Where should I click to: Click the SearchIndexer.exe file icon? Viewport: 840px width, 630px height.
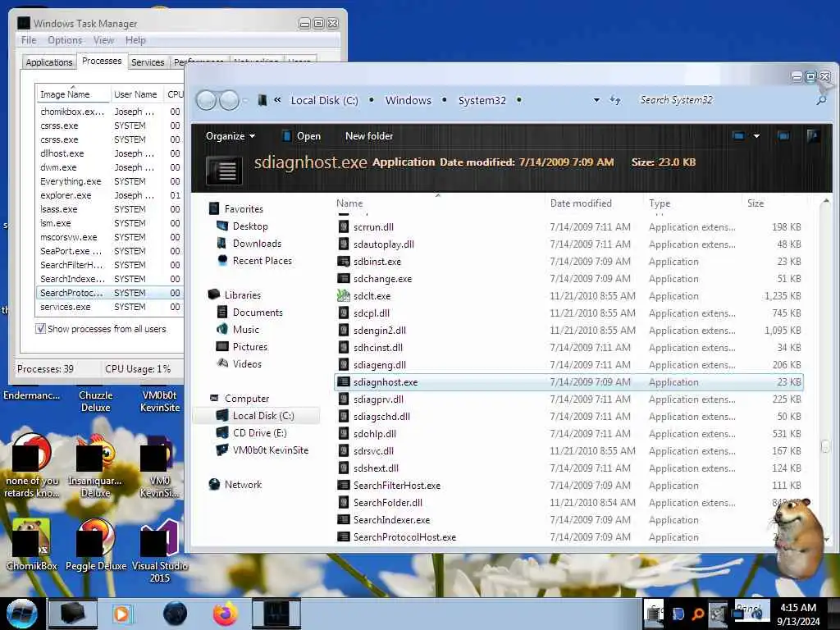tap(344, 519)
